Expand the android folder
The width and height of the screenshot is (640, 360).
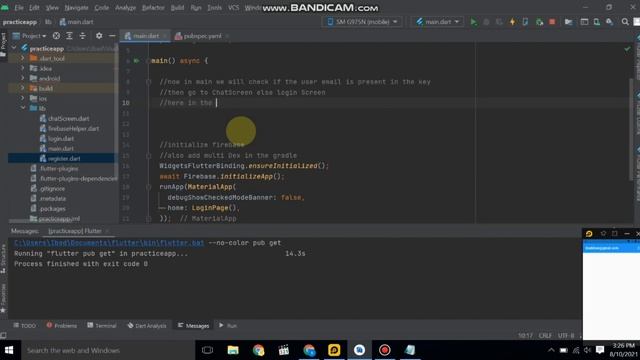(x=23, y=78)
